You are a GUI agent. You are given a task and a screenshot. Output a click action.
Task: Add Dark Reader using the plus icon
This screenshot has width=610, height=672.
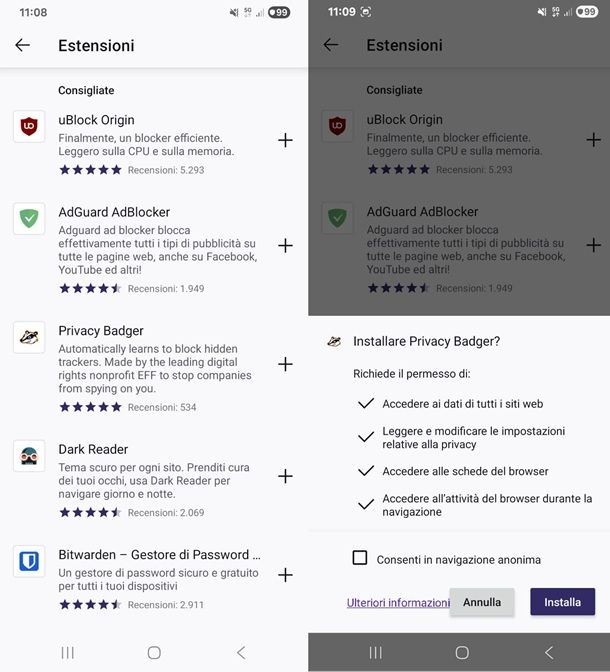point(285,476)
